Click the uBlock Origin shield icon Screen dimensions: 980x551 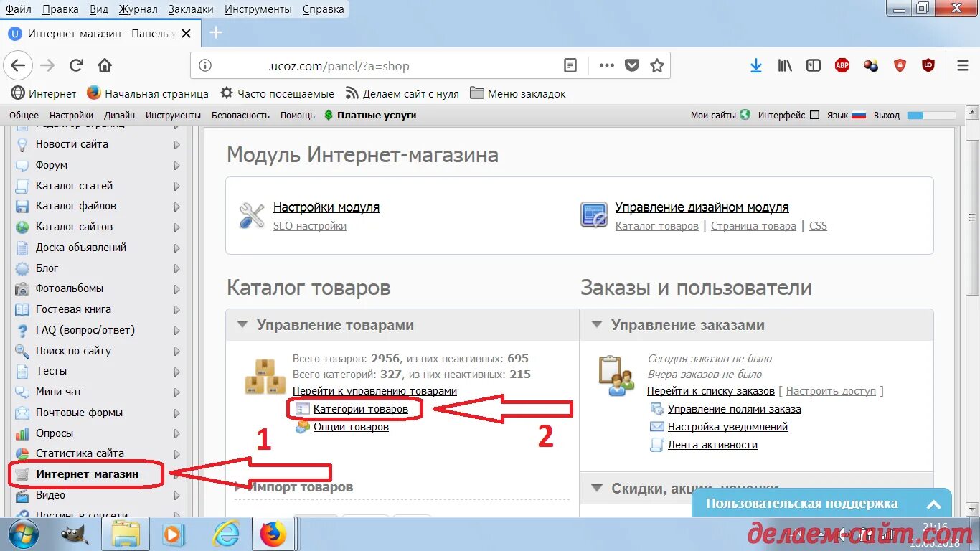[x=928, y=66]
